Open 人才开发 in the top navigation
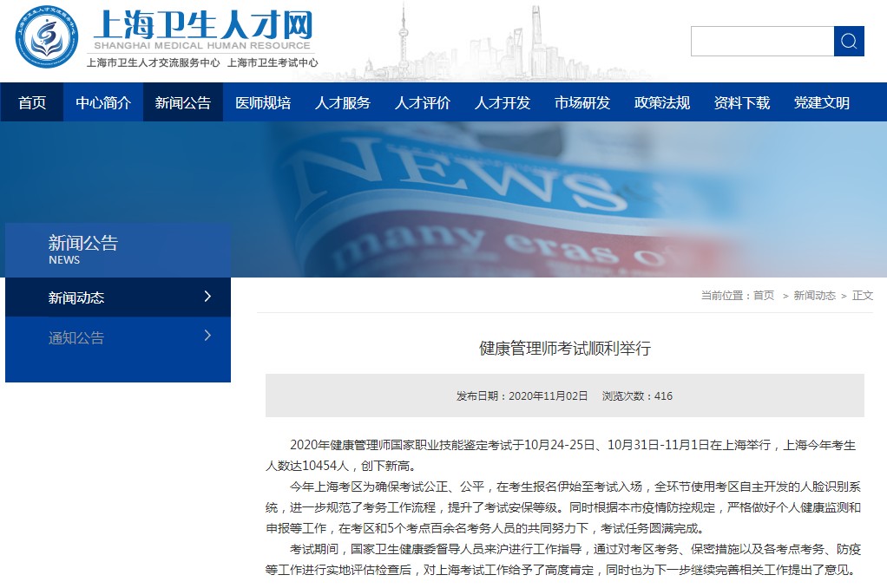 point(503,102)
